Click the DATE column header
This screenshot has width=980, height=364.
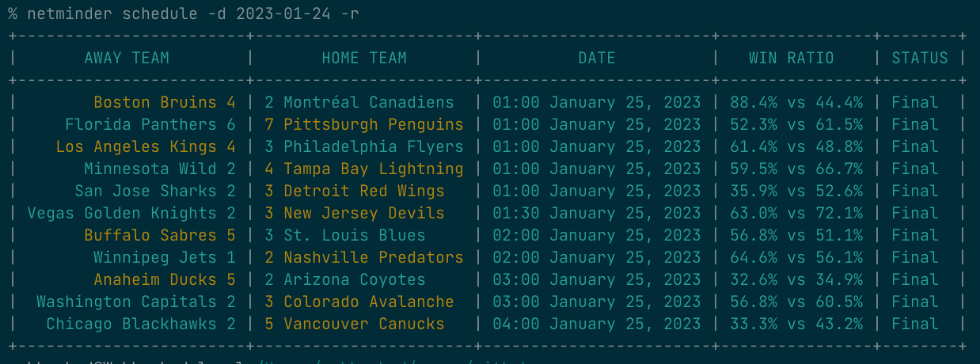click(x=597, y=58)
